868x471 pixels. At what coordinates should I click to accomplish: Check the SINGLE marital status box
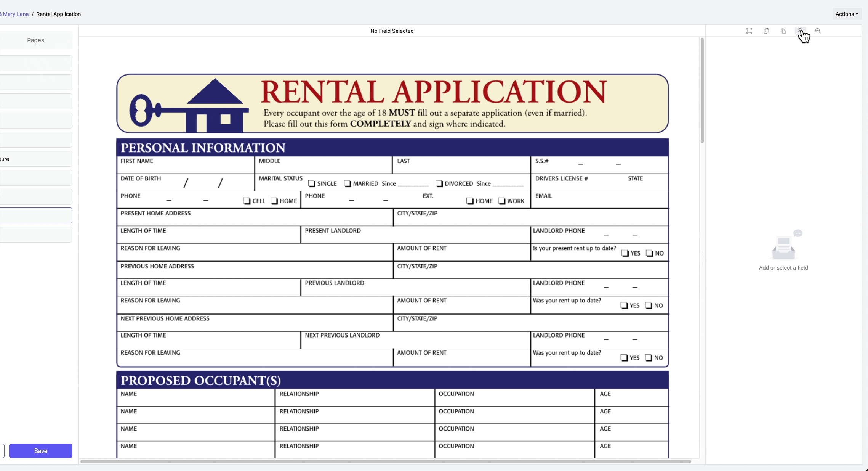coord(312,183)
